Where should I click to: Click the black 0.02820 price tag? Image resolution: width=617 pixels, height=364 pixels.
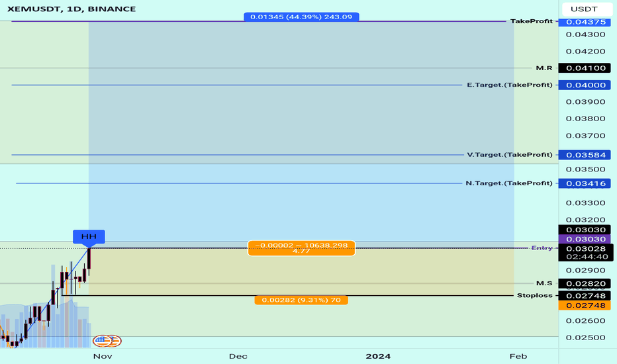[585, 283]
